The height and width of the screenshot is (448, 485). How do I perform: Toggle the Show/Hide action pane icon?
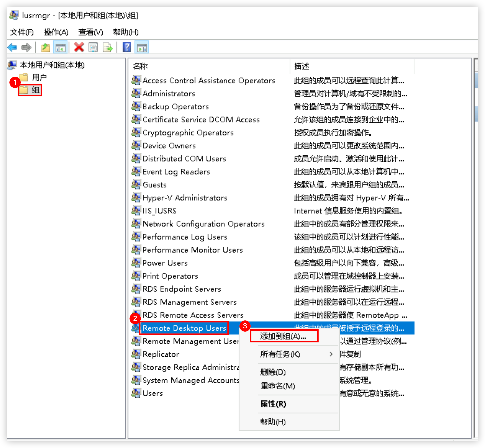coord(142,47)
